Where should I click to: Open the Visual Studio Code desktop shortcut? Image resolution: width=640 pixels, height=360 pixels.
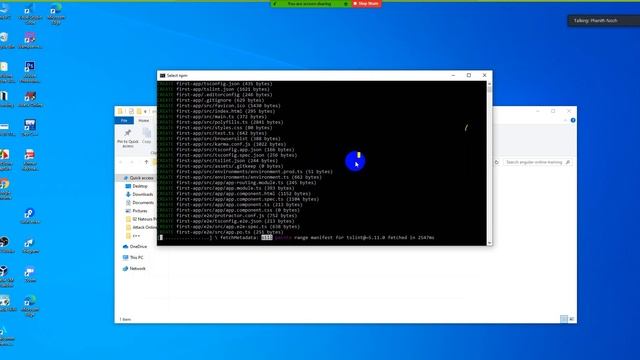[30, 13]
